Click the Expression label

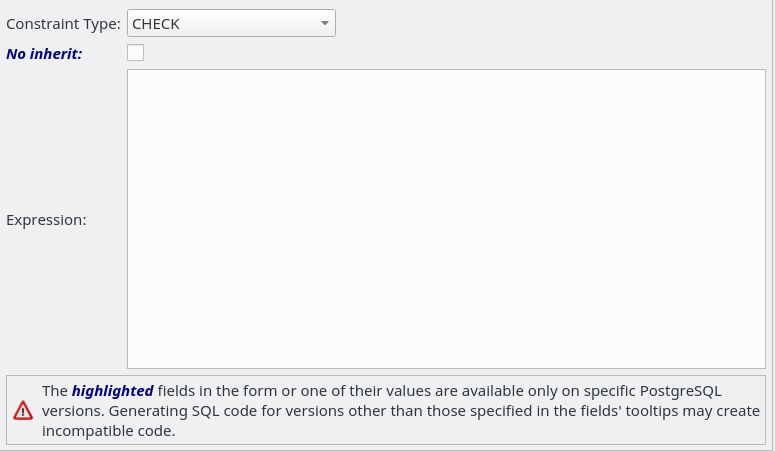tap(46, 220)
